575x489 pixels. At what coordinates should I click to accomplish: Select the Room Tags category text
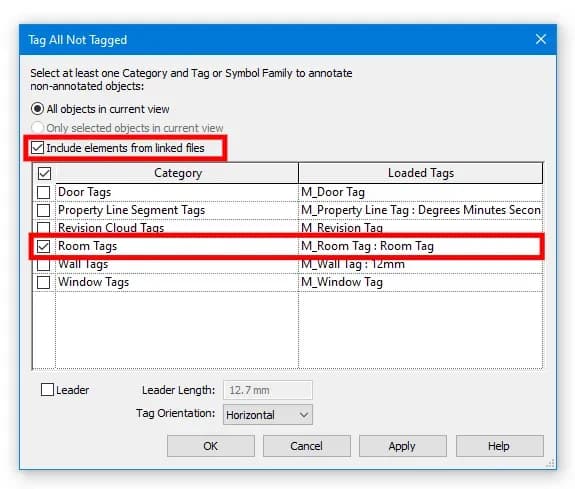[87, 246]
